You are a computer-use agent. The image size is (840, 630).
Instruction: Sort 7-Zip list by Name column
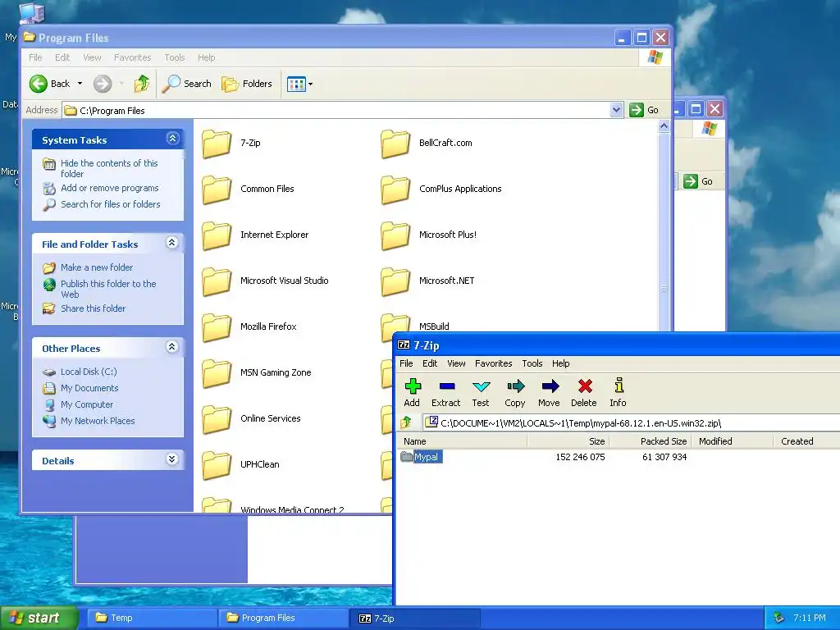point(463,441)
